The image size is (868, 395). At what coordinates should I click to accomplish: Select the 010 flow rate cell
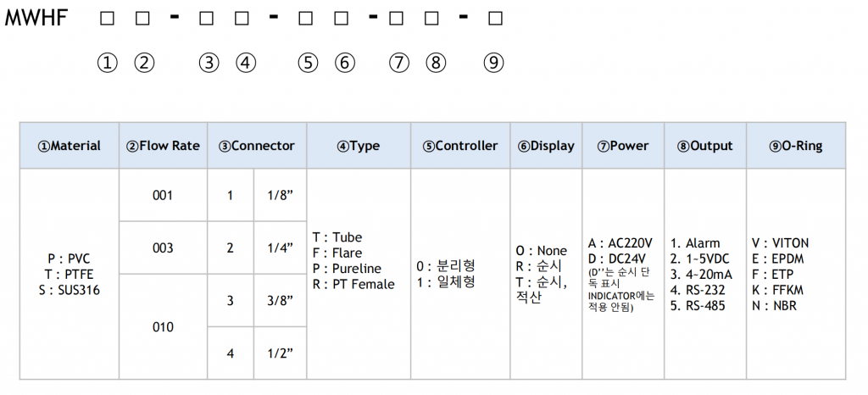(163, 326)
